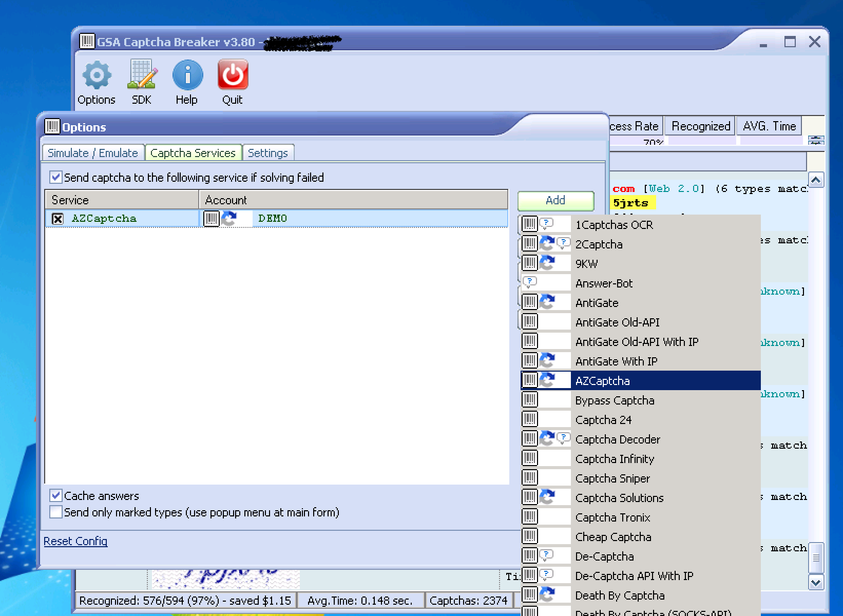Open the SDK tool icon
Image resolution: width=843 pixels, height=616 pixels.
(142, 75)
